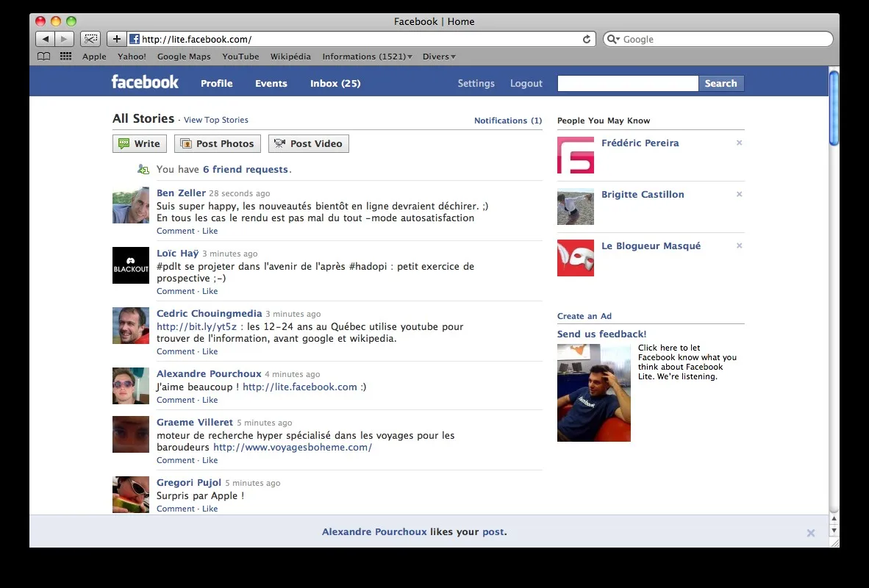Open Gregori Pujol's avatar
869x588 pixels.
click(131, 495)
